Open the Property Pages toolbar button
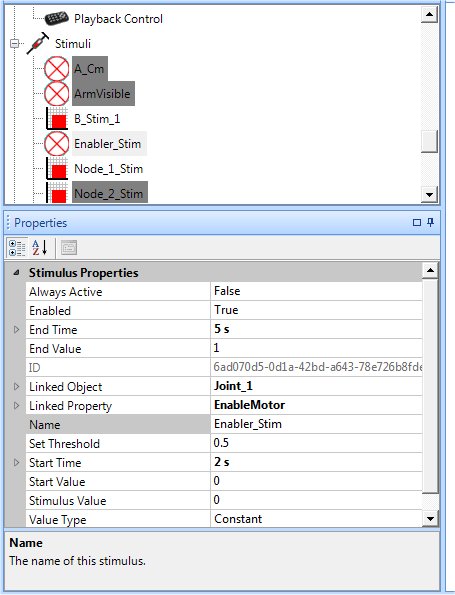The image size is (455, 595). coord(69,248)
